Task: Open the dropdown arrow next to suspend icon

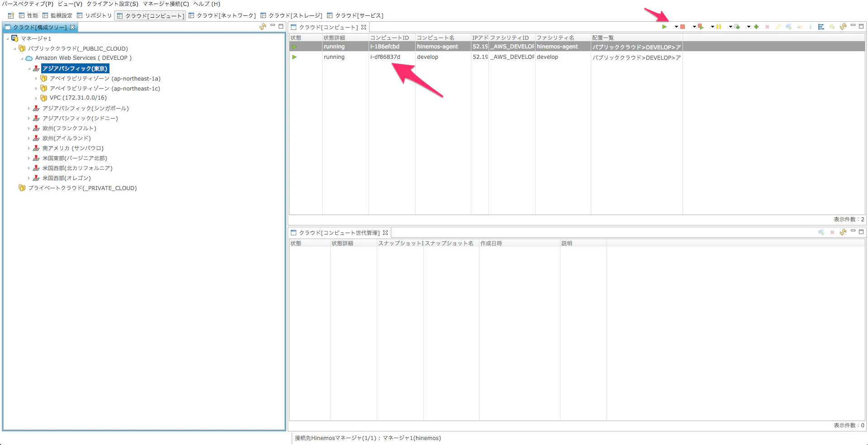Action: (730, 27)
